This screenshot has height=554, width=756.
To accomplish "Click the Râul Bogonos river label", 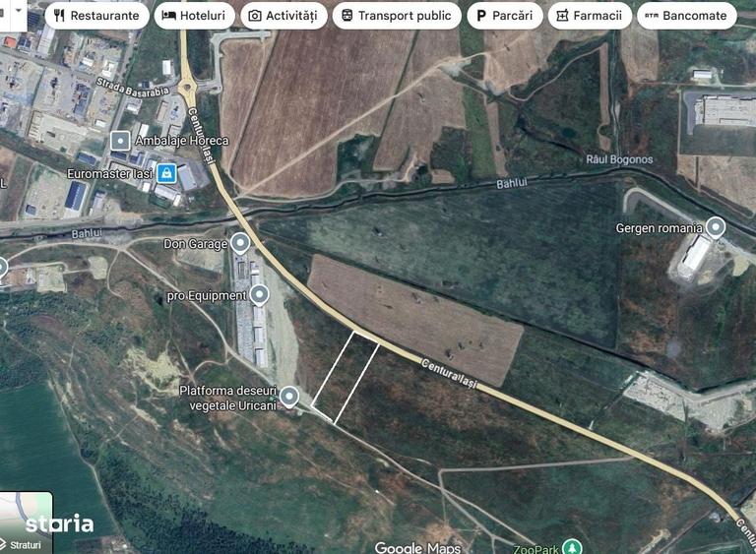I will (619, 159).
